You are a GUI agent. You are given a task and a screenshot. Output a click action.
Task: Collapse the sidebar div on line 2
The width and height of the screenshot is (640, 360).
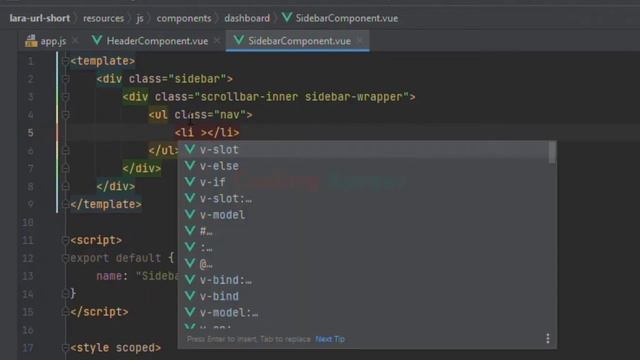pos(65,79)
